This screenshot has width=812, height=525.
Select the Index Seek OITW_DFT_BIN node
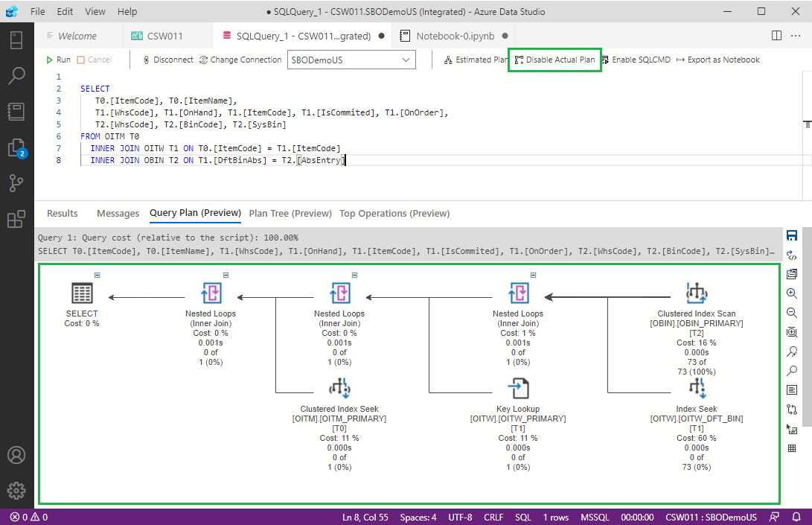[x=697, y=424]
